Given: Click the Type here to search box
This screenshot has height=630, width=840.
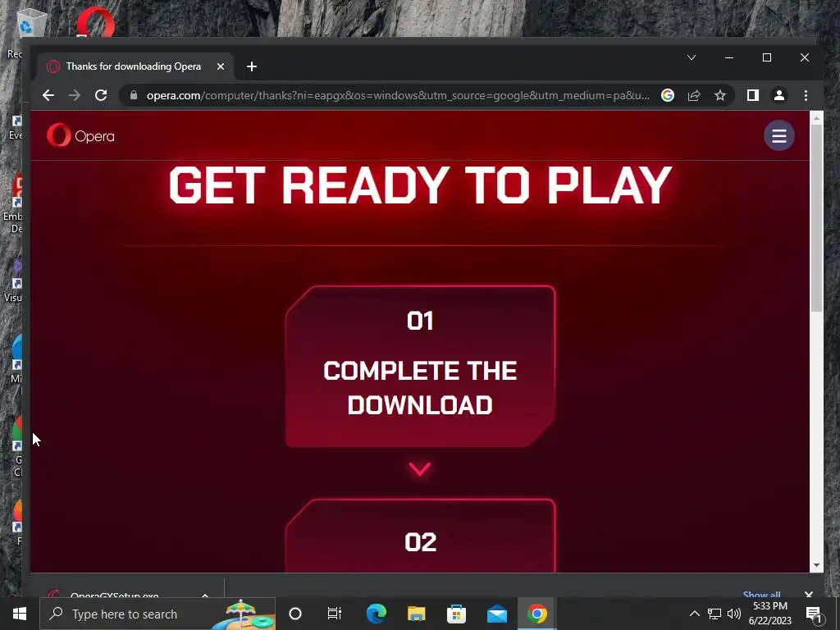Looking at the screenshot, I should click(157, 614).
